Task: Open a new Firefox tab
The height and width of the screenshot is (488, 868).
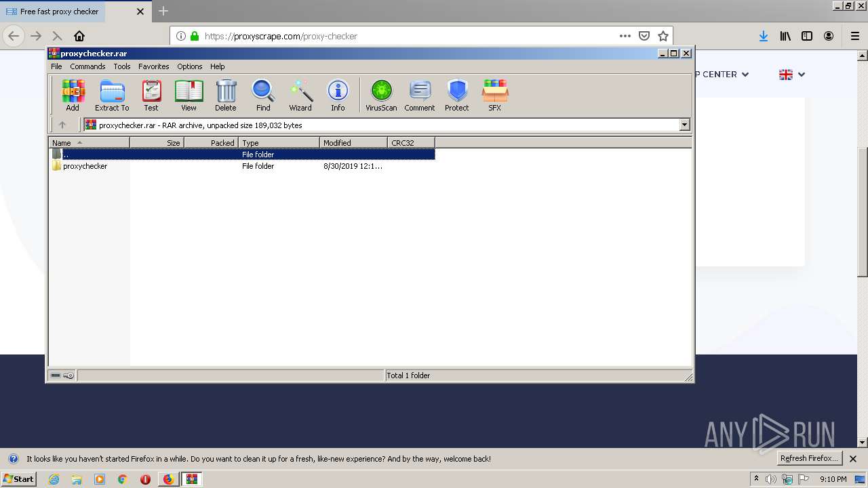Action: click(x=163, y=11)
